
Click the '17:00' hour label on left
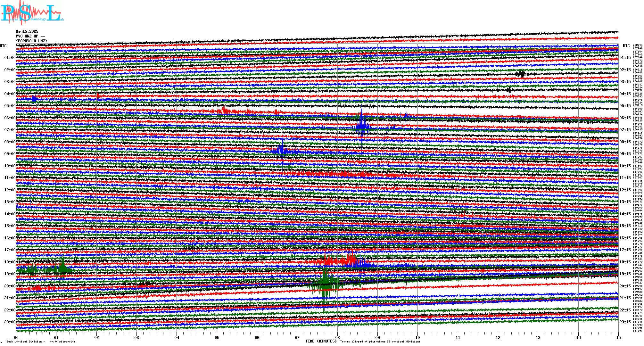(10, 250)
